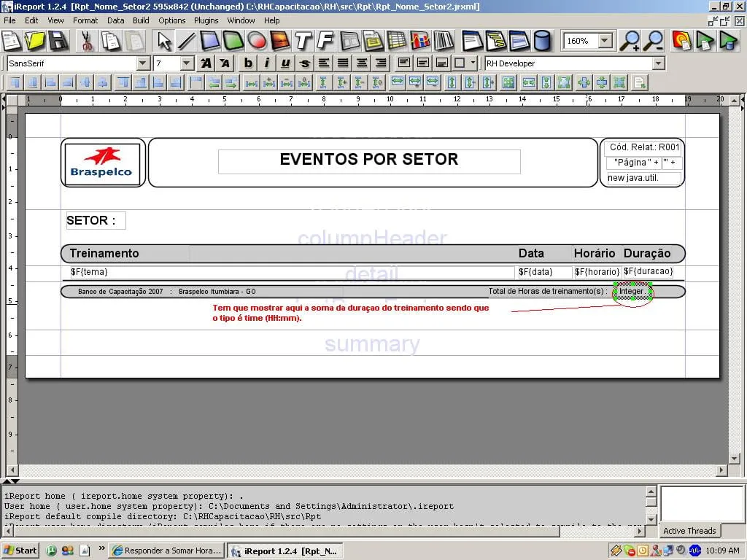Open a file with the yellow folder icon
The height and width of the screenshot is (560, 747).
[34, 41]
